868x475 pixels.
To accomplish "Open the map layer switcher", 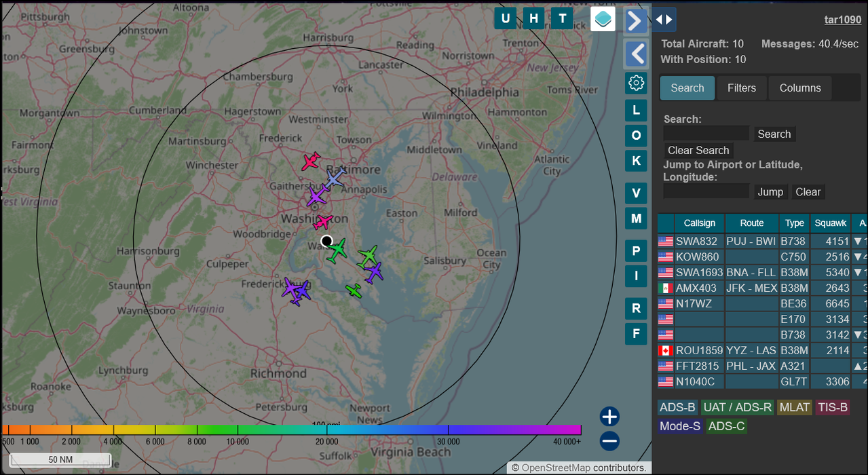I will [603, 19].
